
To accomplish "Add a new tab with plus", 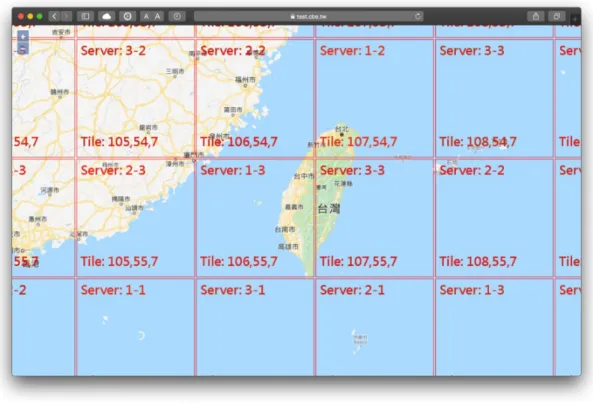I will 576,19.
